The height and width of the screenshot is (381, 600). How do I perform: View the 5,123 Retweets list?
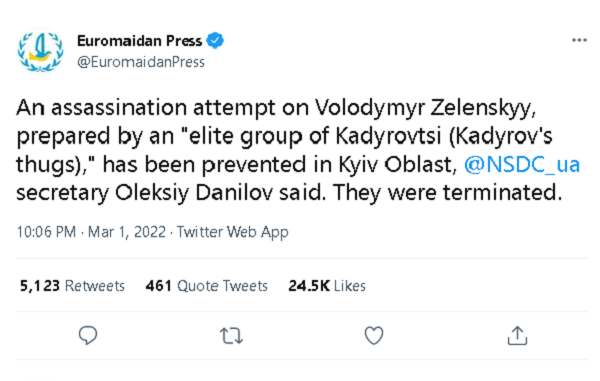pos(72,286)
